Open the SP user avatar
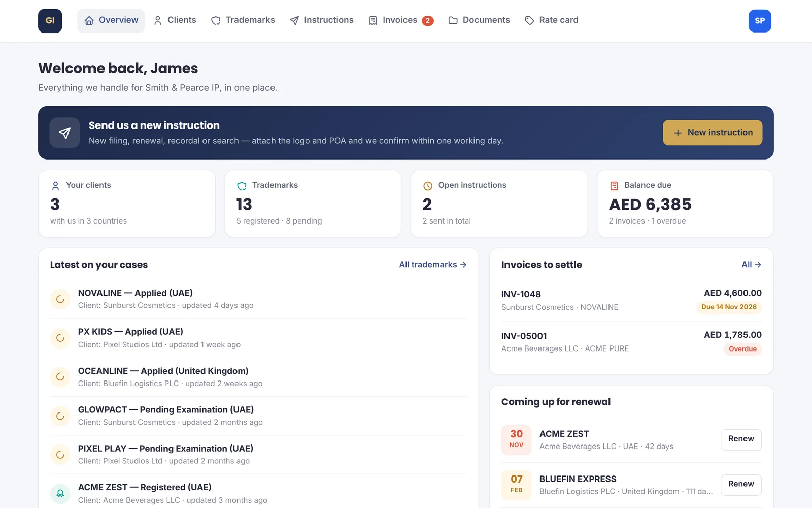This screenshot has height=508, width=812. coord(760,21)
